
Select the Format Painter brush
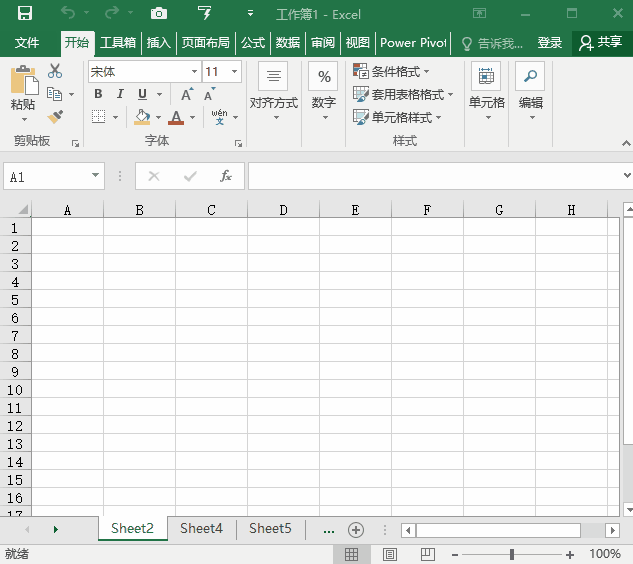tap(55, 116)
